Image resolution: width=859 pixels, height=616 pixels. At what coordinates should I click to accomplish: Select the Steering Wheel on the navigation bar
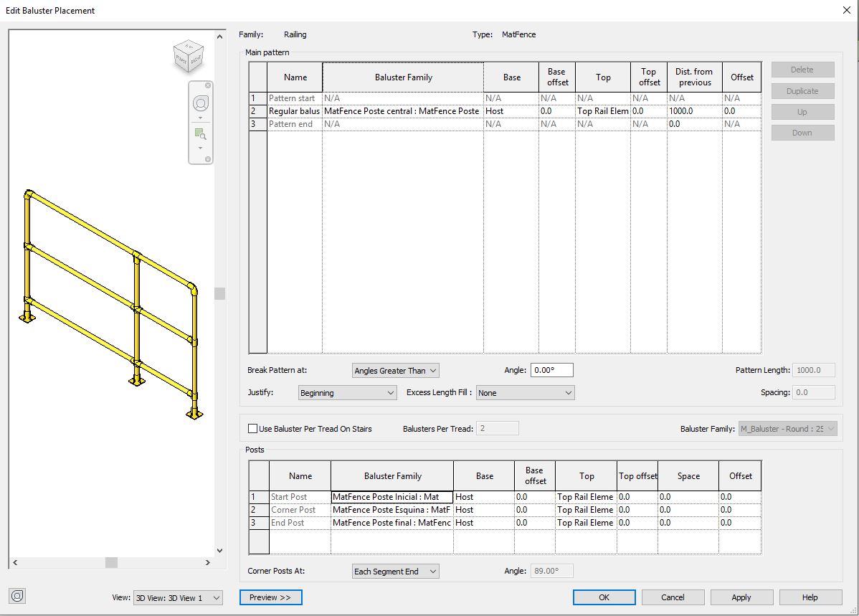click(200, 103)
